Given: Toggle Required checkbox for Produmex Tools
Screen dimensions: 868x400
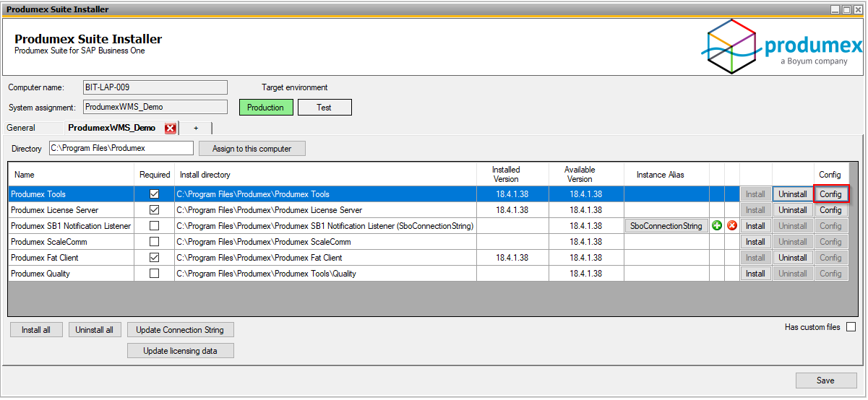Looking at the screenshot, I should (x=154, y=194).
